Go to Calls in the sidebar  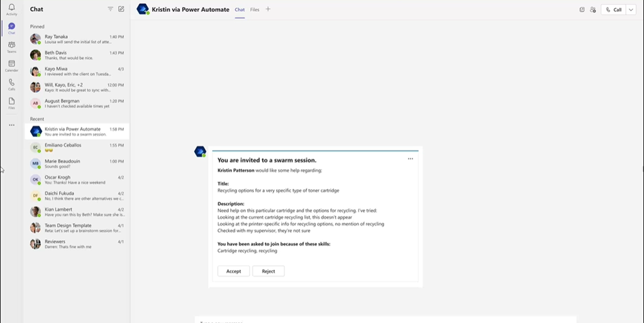pos(11,84)
